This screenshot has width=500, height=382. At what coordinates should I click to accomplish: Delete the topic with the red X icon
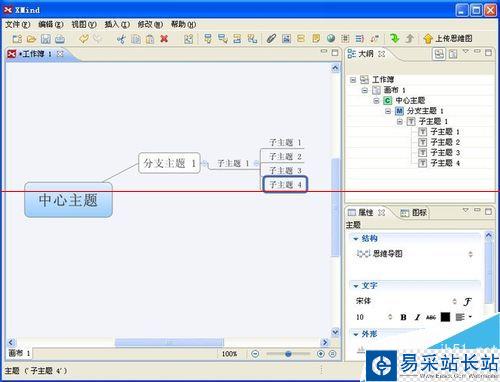[x=164, y=39]
